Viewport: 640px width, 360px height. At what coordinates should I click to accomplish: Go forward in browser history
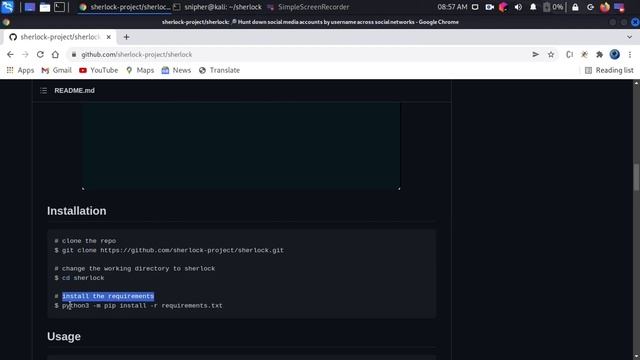click(25, 54)
